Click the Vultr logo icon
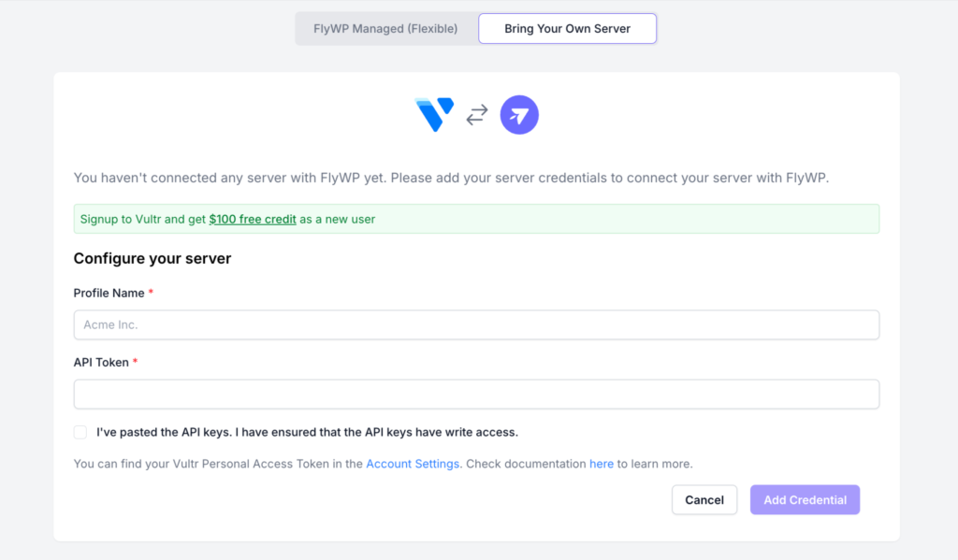 [434, 114]
